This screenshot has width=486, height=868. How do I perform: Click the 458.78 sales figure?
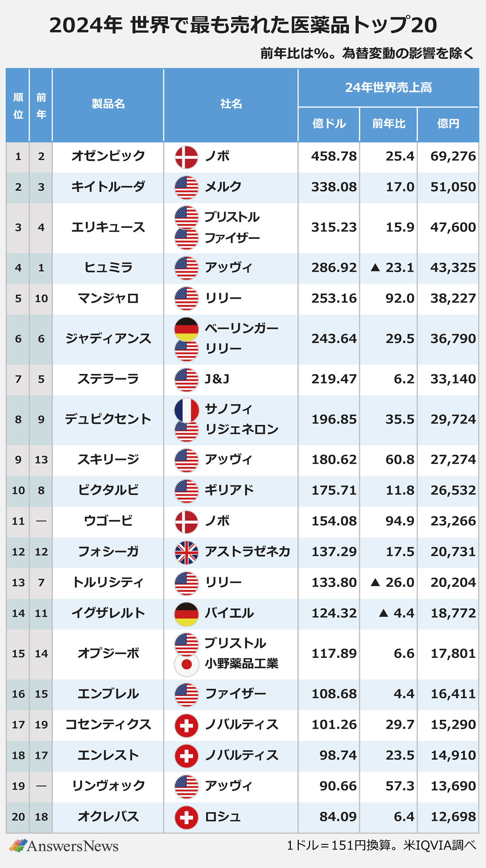click(334, 156)
